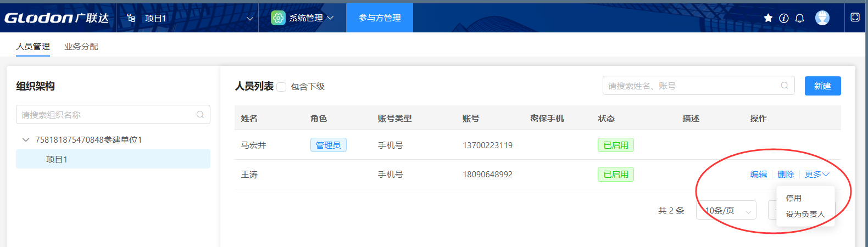This screenshot has height=247, width=868.
Task: Select the 业务分配 tab
Action: coord(81,47)
